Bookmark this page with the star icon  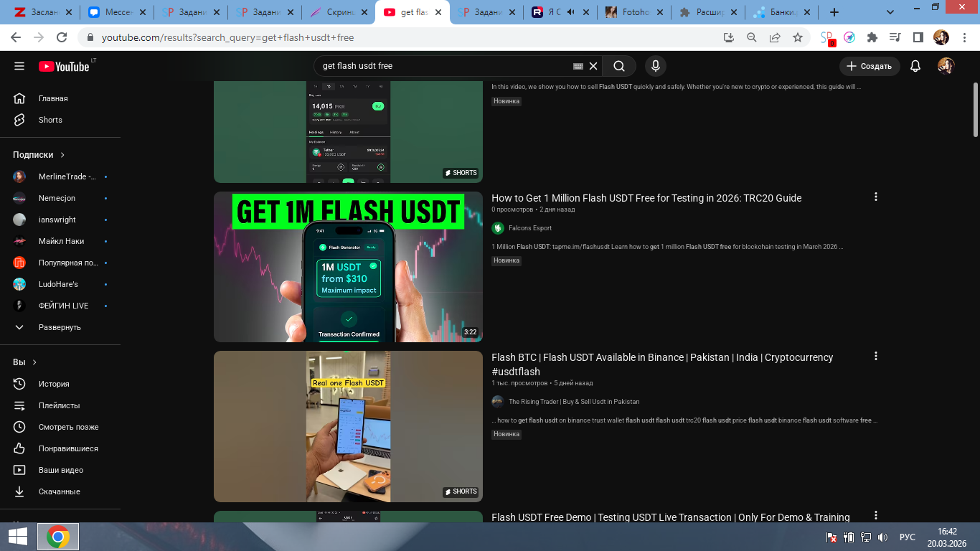798,37
